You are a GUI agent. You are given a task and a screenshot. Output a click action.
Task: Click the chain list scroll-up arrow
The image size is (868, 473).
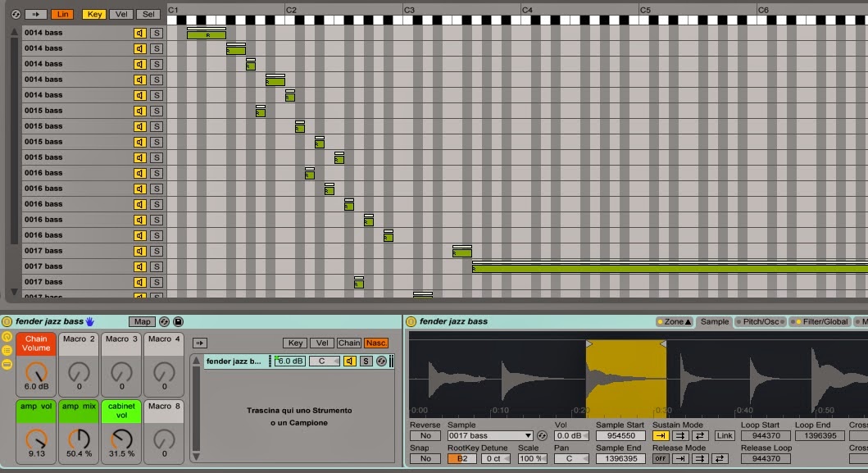(x=196, y=361)
